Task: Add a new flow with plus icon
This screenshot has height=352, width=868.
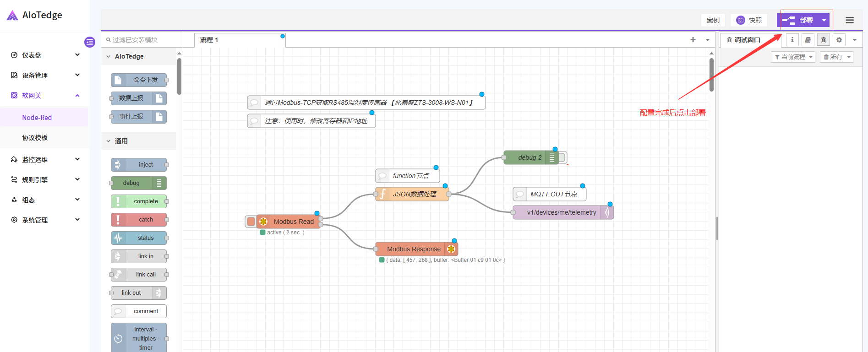Action: coord(693,40)
